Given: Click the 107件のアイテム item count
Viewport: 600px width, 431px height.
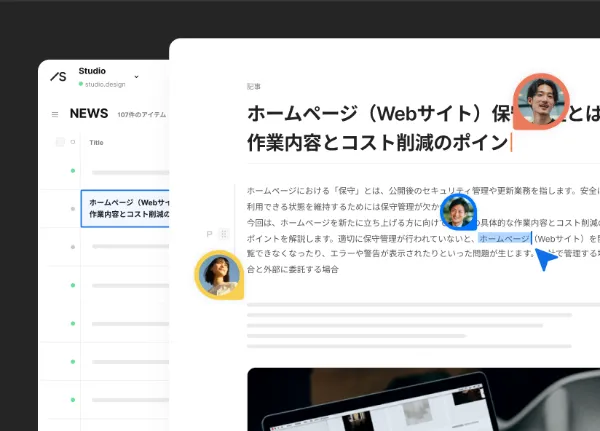Looking at the screenshot, I should pos(142,114).
